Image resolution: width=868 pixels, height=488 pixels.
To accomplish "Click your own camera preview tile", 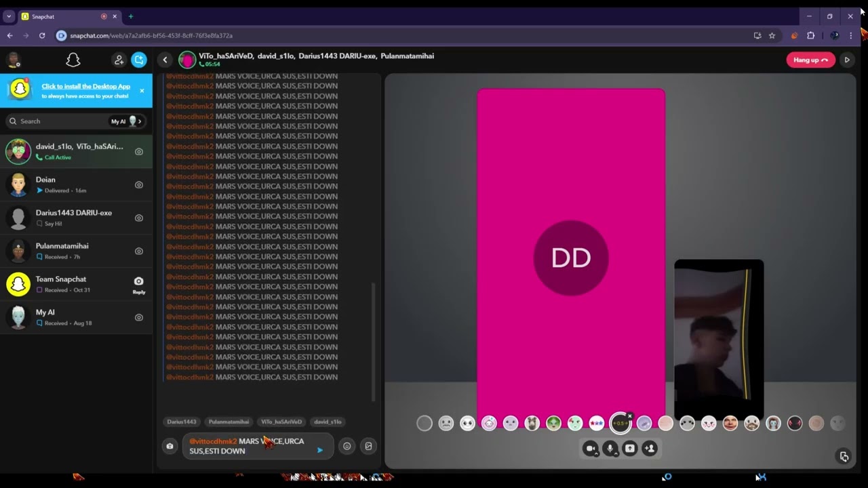I will tap(719, 339).
